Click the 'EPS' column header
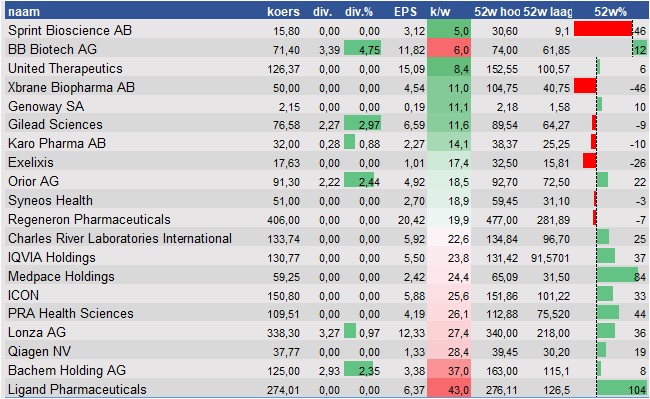 [405, 11]
